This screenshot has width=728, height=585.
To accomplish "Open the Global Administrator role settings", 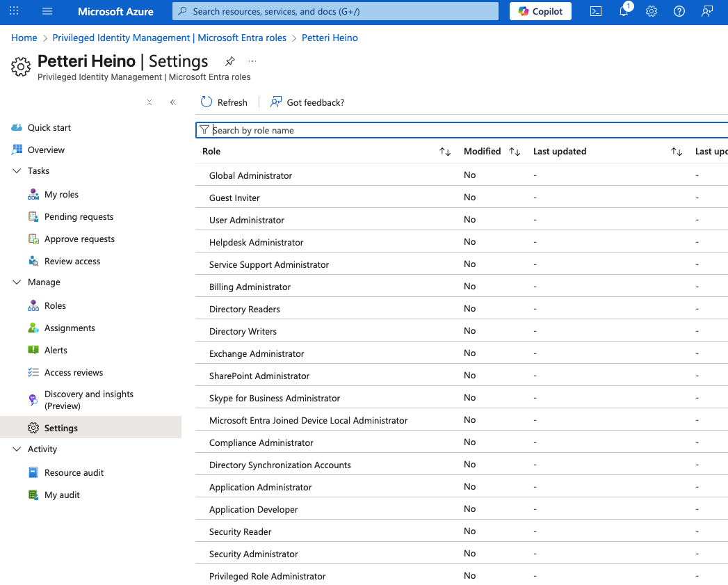I will point(250,176).
